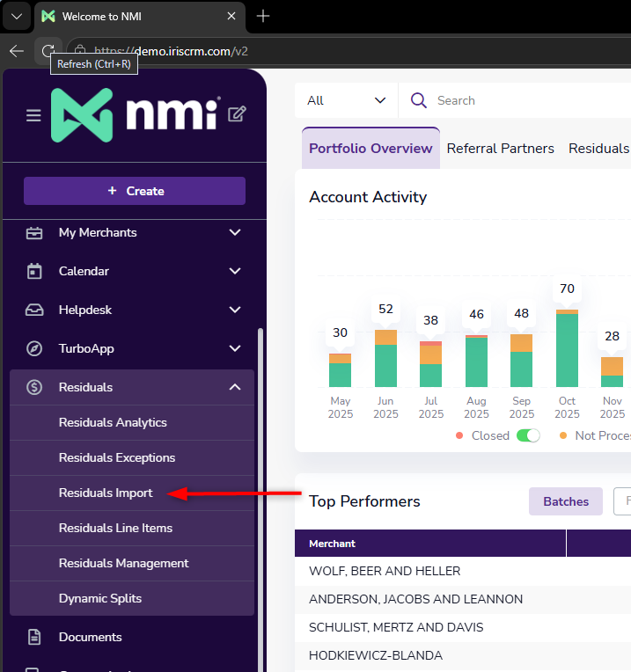Click the Create button
The width and height of the screenshot is (631, 672).
[x=135, y=191]
